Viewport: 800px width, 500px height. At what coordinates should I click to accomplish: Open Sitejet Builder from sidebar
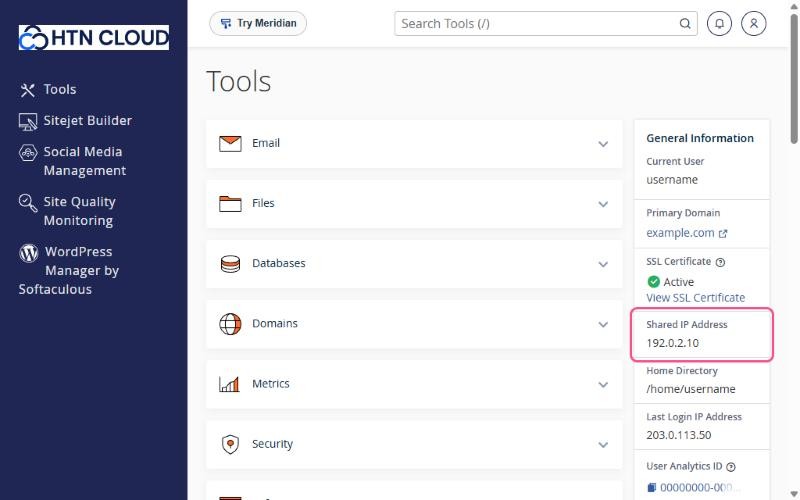point(87,120)
